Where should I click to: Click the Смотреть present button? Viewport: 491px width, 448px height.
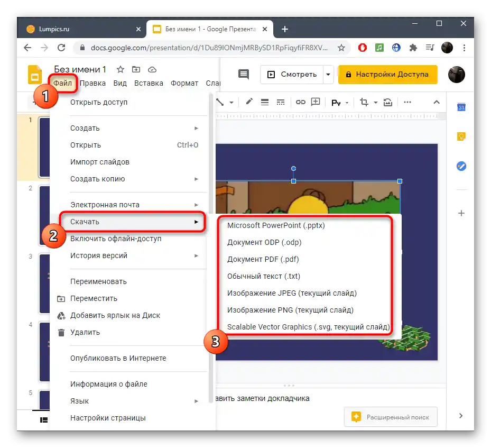click(292, 75)
